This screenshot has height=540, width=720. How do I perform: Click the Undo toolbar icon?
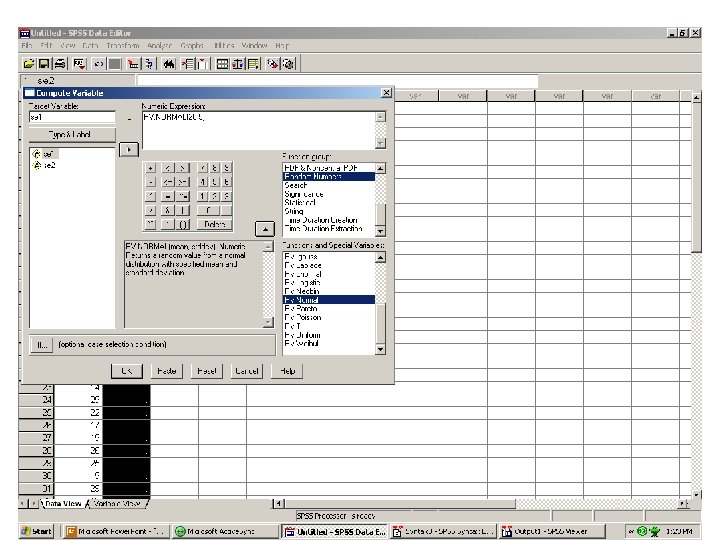tap(99, 64)
